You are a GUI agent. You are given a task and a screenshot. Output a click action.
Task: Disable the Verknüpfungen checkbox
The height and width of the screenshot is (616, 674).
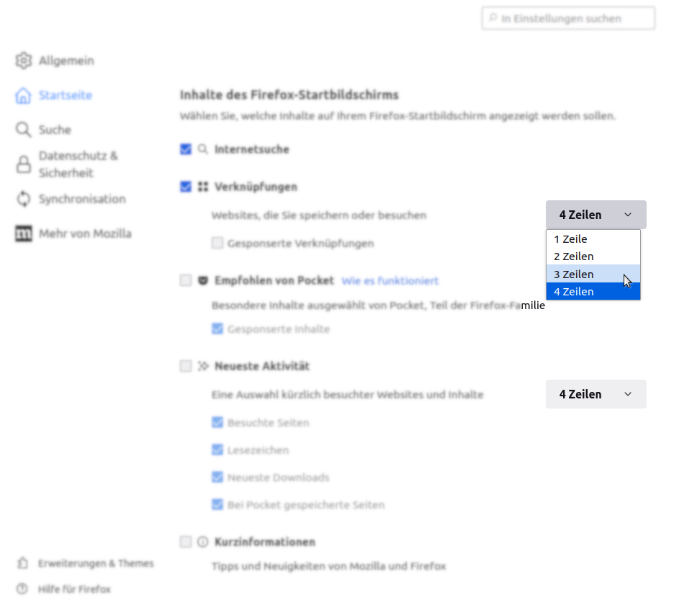pos(186,187)
